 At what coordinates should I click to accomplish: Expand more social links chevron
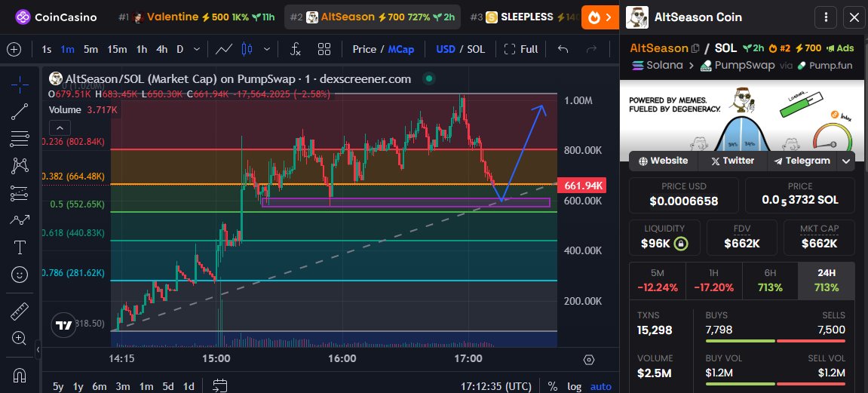pos(846,161)
